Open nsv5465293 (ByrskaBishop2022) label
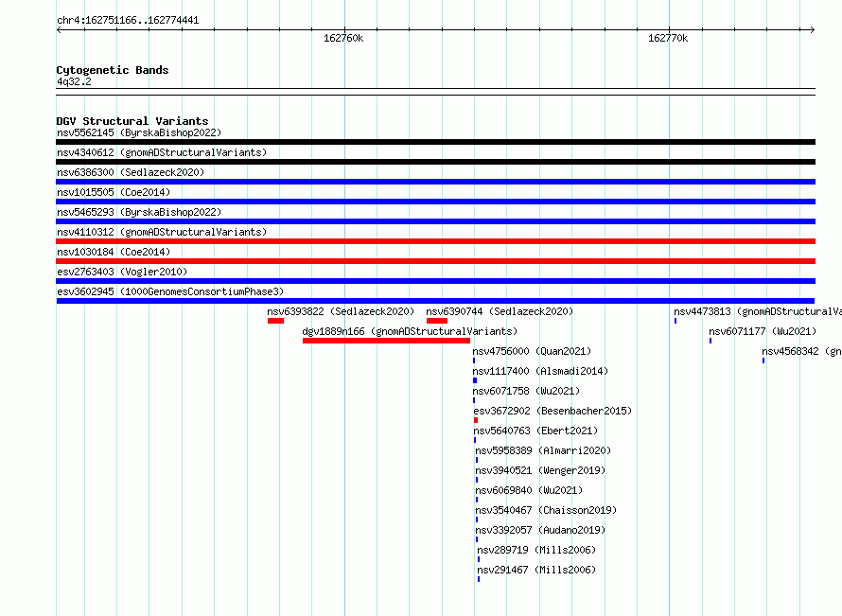 point(139,212)
